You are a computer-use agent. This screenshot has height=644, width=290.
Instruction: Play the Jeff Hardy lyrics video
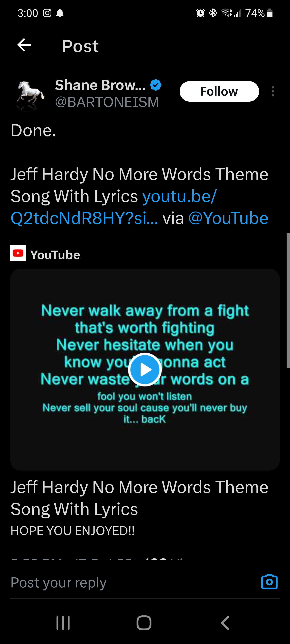[x=145, y=369]
